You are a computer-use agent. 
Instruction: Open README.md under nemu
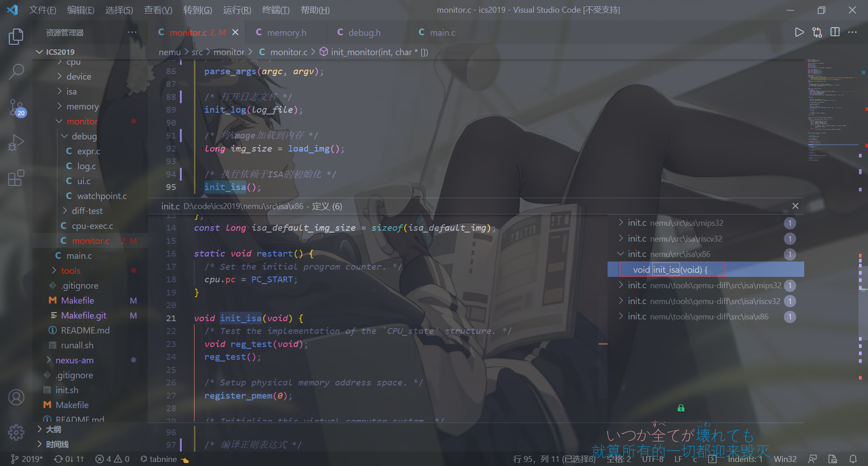(90, 330)
